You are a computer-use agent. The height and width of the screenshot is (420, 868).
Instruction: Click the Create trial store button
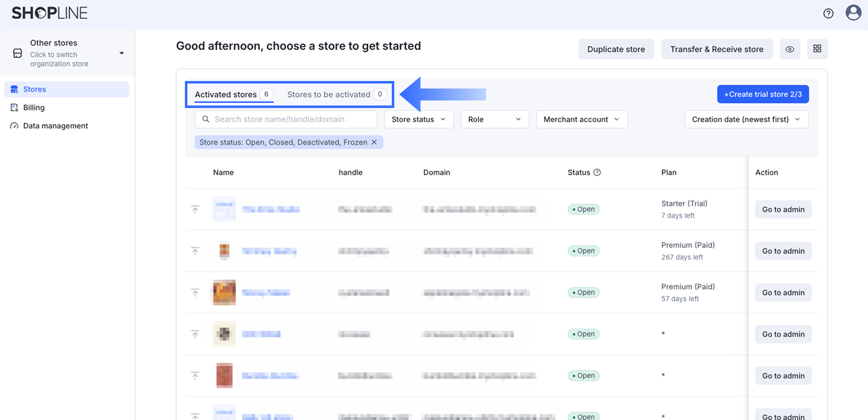pyautogui.click(x=763, y=94)
